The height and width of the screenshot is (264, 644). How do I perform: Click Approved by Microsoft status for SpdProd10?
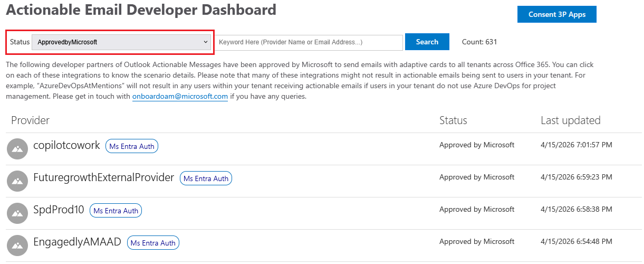(477, 209)
